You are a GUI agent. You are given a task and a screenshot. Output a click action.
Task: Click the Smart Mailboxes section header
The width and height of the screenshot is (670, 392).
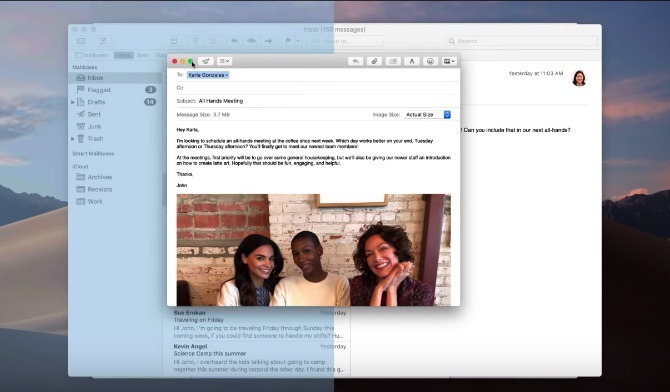pyautogui.click(x=93, y=153)
